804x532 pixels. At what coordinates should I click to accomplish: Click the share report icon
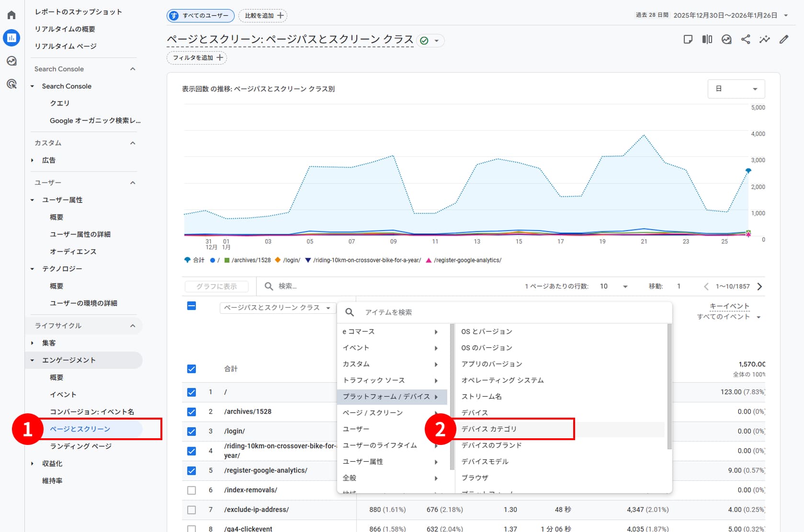pos(746,40)
